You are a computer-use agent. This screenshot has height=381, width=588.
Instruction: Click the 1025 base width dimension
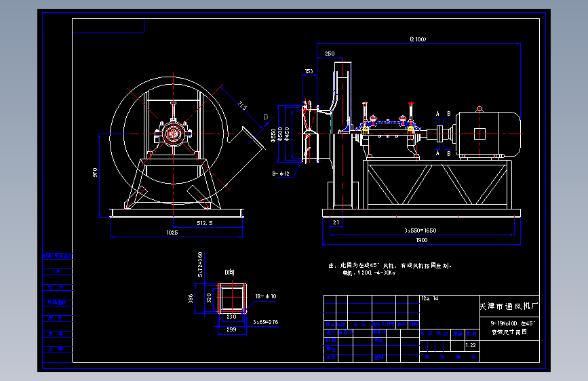[172, 233]
